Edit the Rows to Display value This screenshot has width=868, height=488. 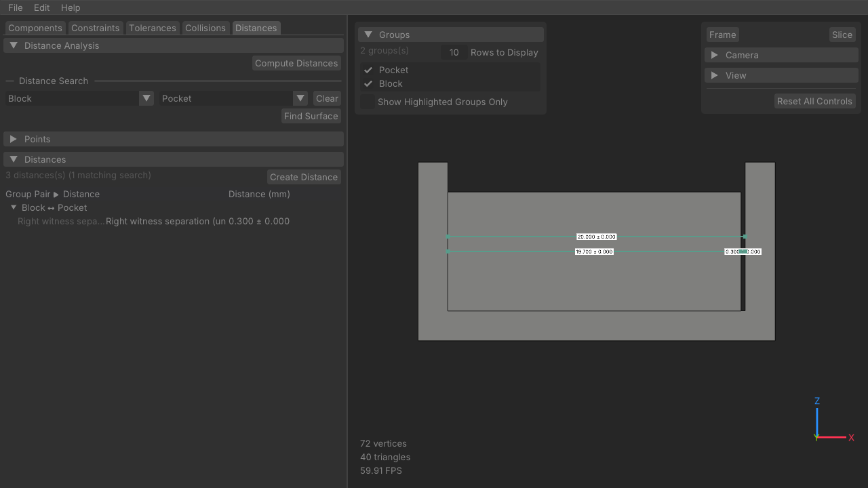pyautogui.click(x=454, y=52)
